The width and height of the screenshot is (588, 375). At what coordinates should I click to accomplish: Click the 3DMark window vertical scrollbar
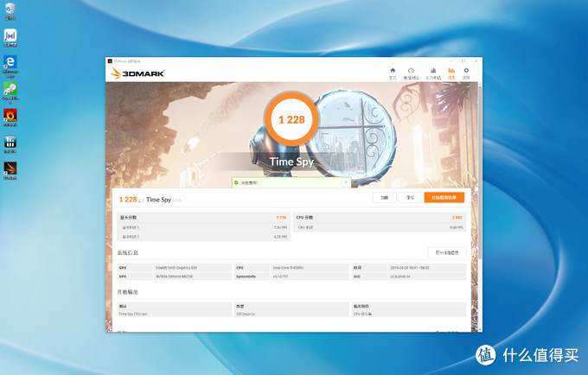pyautogui.click(x=480, y=172)
